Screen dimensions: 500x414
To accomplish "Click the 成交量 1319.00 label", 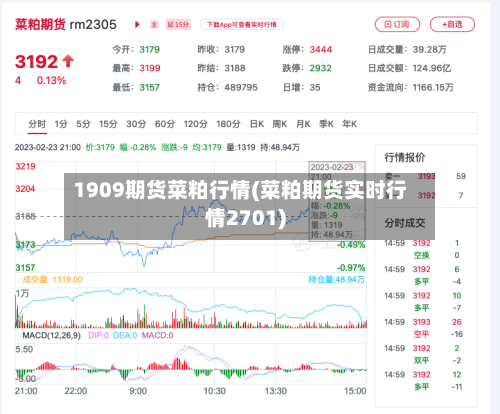I will [x=52, y=279].
